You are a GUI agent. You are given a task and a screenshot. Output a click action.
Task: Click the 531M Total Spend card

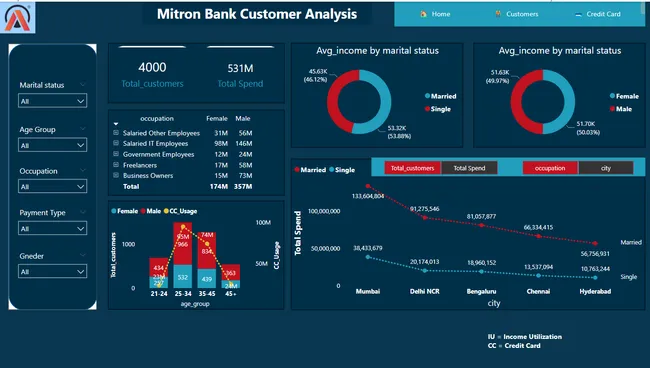click(x=240, y=74)
